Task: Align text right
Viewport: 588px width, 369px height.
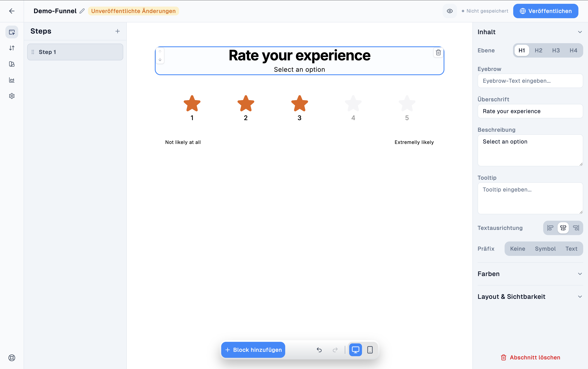Action: (576, 228)
